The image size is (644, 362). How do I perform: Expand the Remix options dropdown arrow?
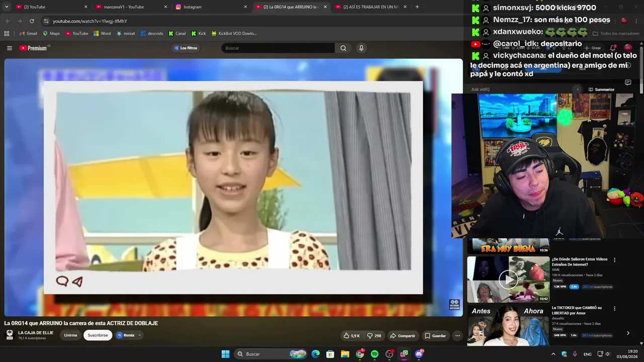point(139,335)
